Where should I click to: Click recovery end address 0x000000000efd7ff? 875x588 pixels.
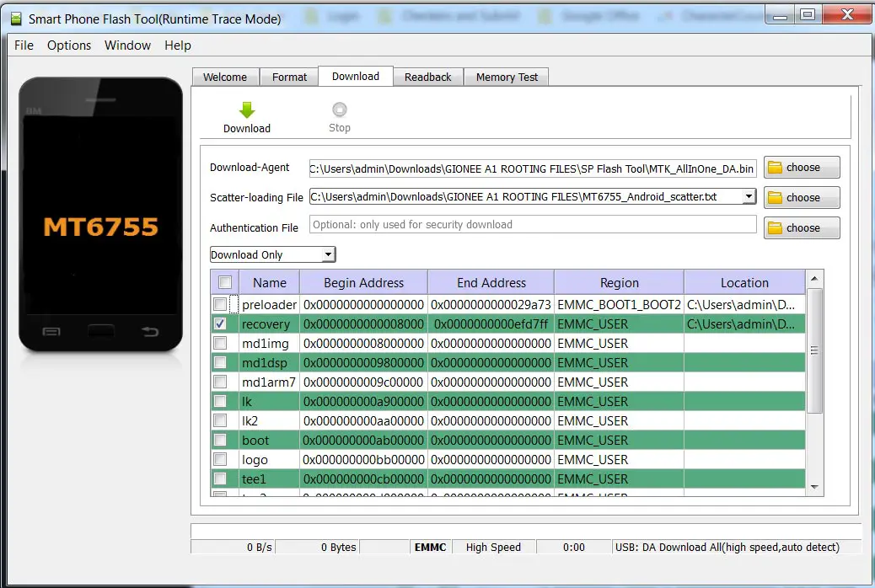pyautogui.click(x=491, y=323)
